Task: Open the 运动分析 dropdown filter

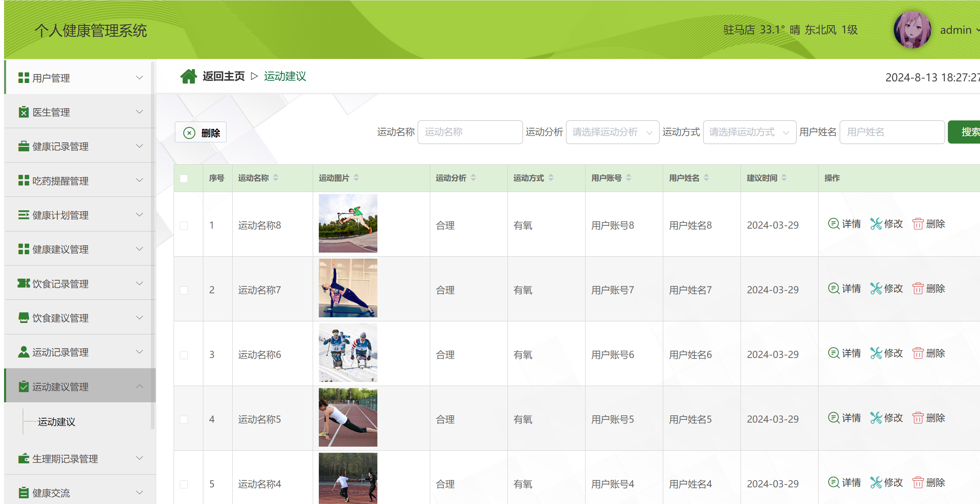Action: click(x=612, y=132)
